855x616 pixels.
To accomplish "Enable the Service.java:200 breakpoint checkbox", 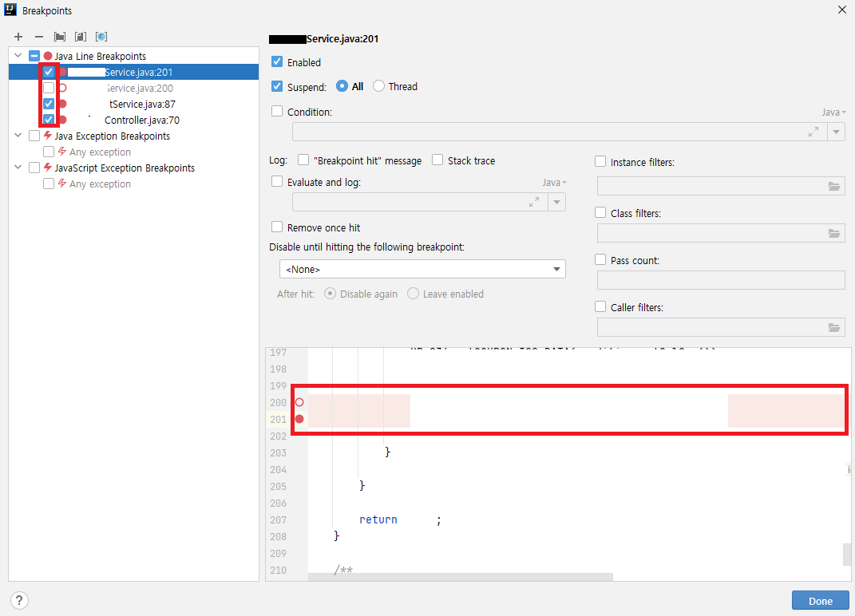I will point(49,88).
